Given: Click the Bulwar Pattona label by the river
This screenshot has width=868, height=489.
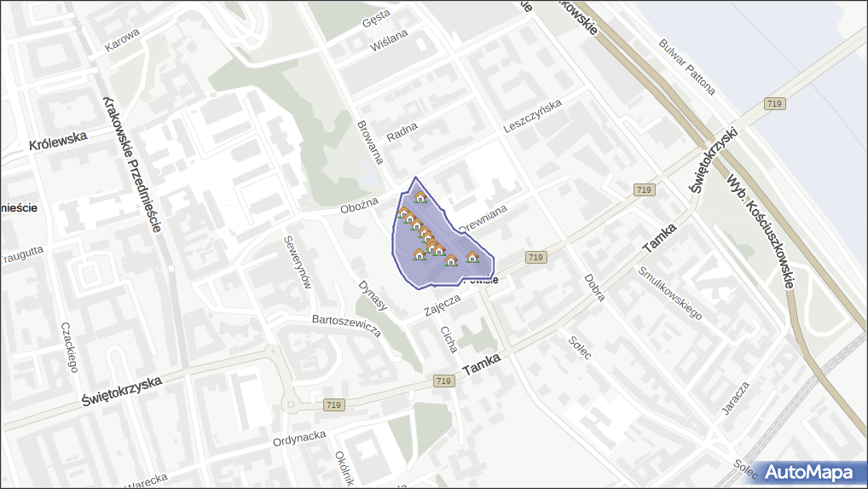Looking at the screenshot, I should [x=687, y=67].
